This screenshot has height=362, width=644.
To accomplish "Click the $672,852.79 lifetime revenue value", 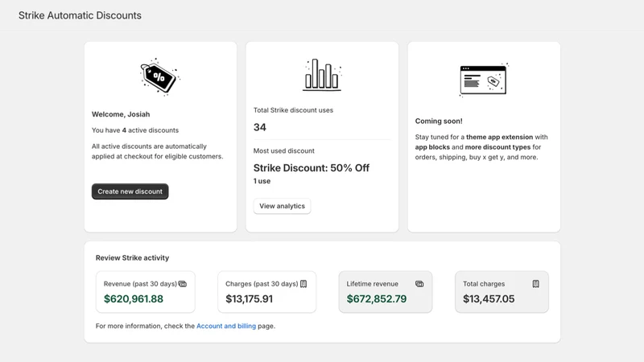I will click(377, 298).
